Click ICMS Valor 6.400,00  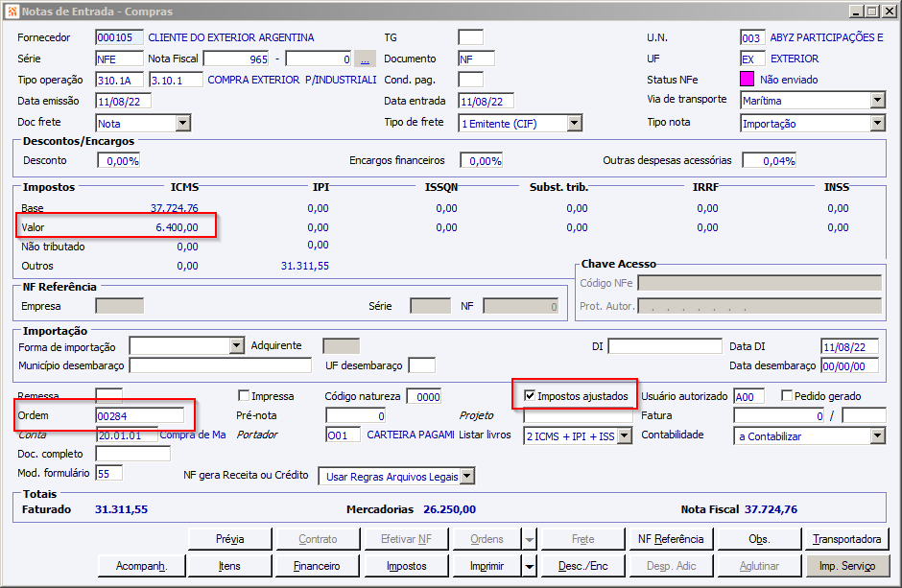pos(177,227)
